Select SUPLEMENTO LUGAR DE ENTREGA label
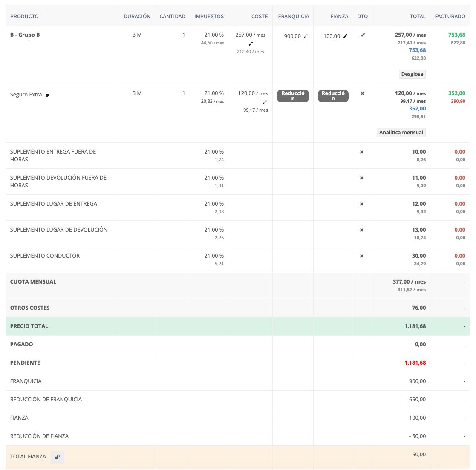476x470 pixels. click(53, 203)
